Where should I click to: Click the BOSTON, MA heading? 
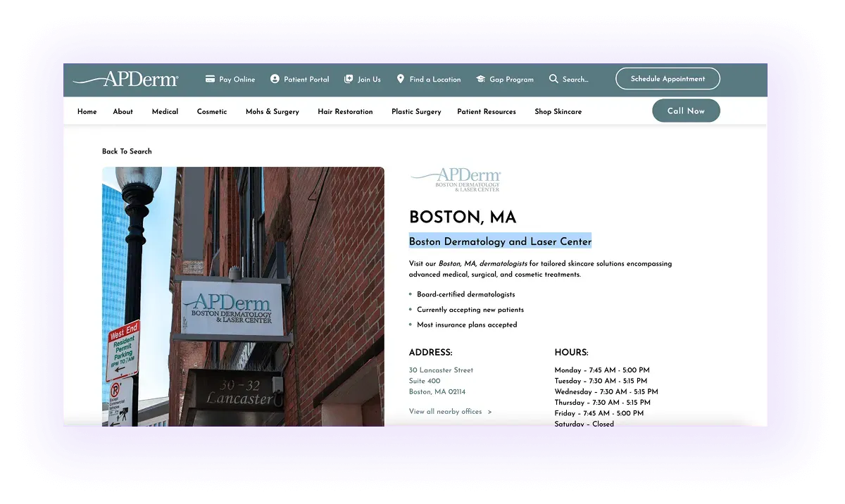pos(463,217)
